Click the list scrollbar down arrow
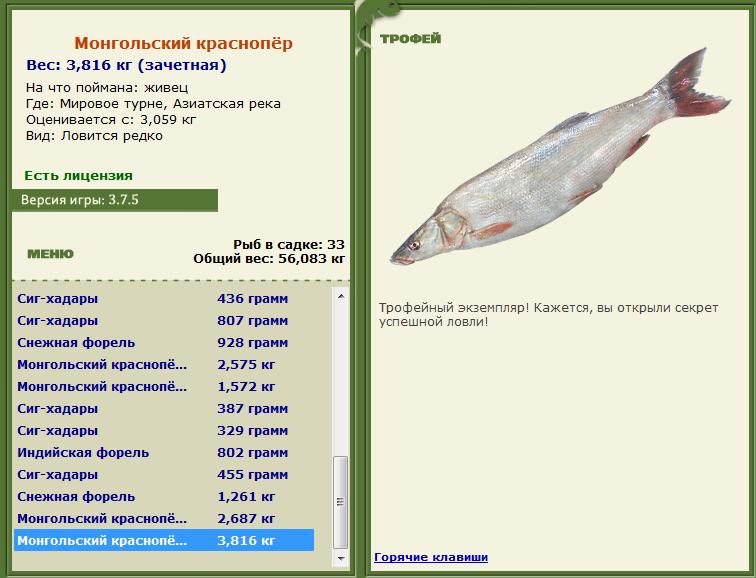Screen dimensions: 756x578 tap(341, 559)
